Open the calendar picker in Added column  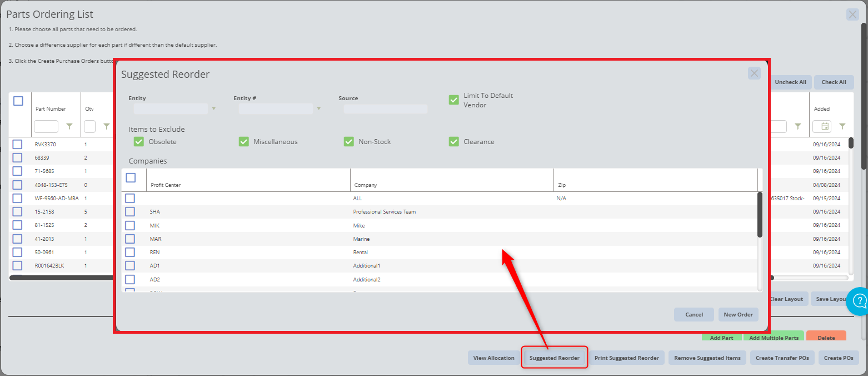825,126
